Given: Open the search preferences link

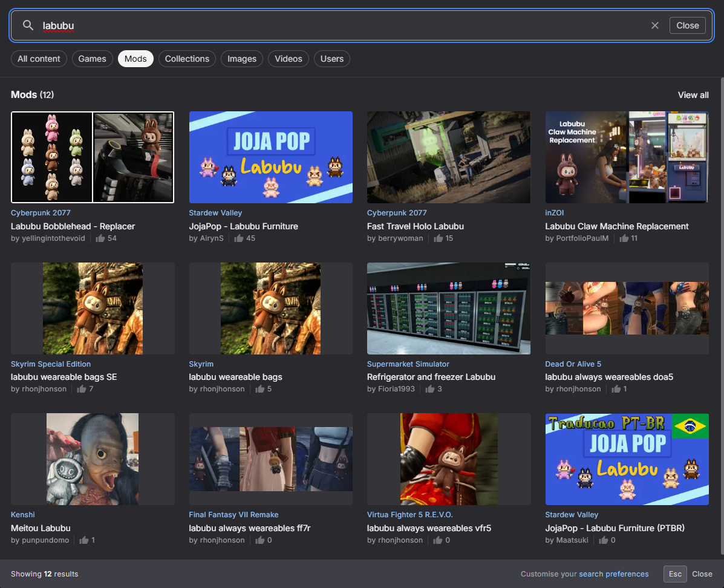Looking at the screenshot, I should click(614, 573).
